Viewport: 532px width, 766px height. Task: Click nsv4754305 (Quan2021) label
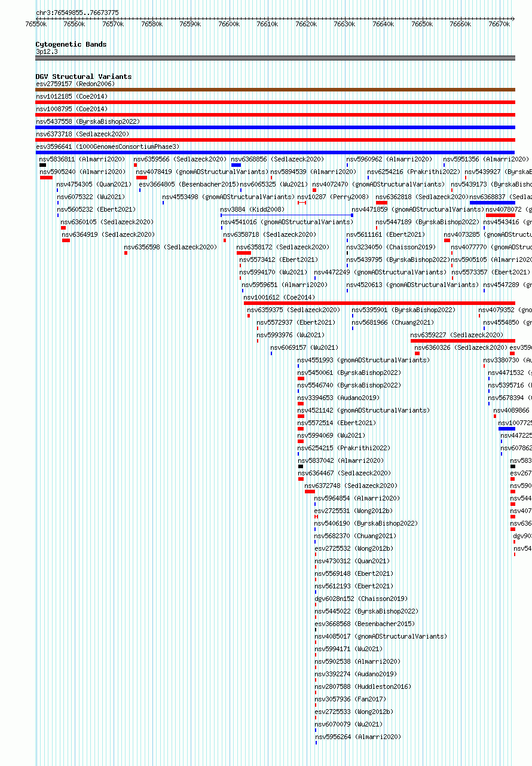[x=93, y=184]
